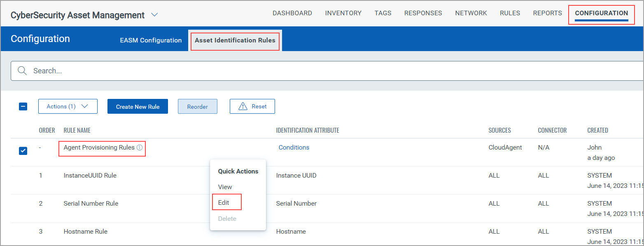Open the Conditions link

294,148
